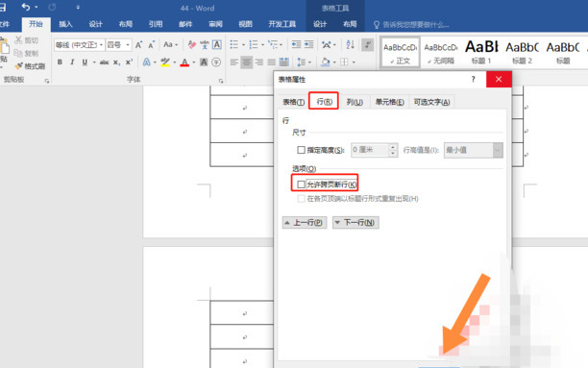The width and height of the screenshot is (588, 368).
Task: Click shading paint bucket color
Action: [x=326, y=62]
